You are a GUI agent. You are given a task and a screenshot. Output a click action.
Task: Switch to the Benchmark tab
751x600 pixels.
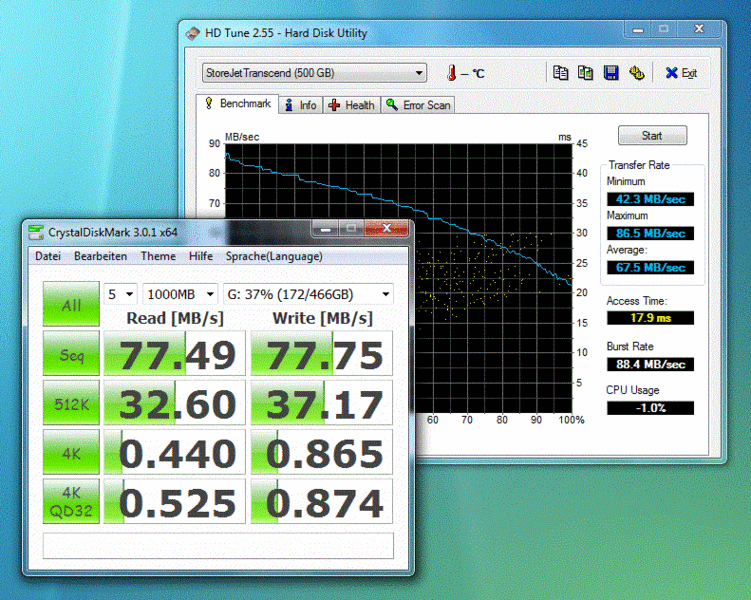(x=238, y=103)
